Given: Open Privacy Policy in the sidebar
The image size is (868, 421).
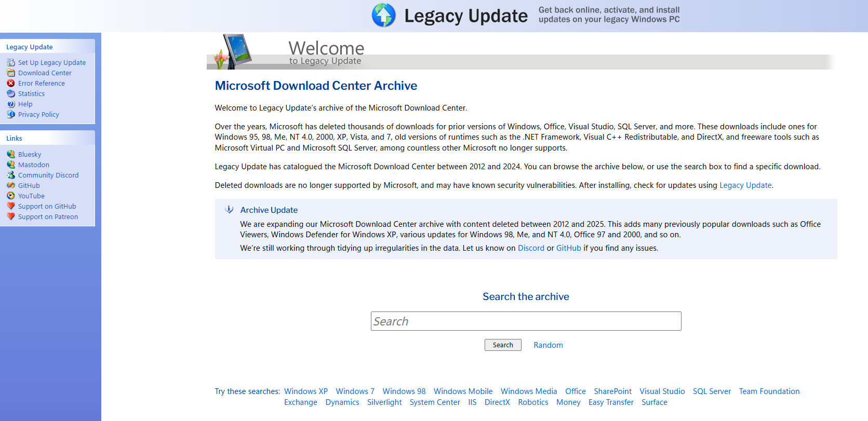Looking at the screenshot, I should (x=38, y=114).
